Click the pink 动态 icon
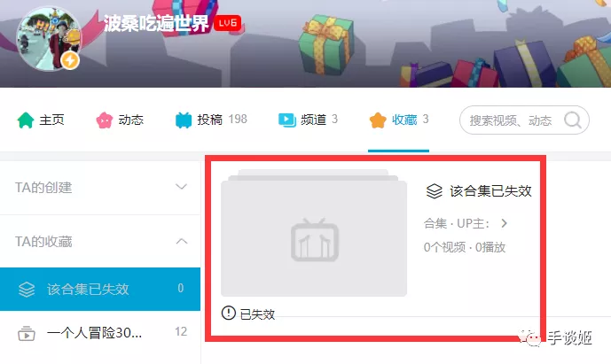This screenshot has height=364, width=611. pyautogui.click(x=105, y=120)
